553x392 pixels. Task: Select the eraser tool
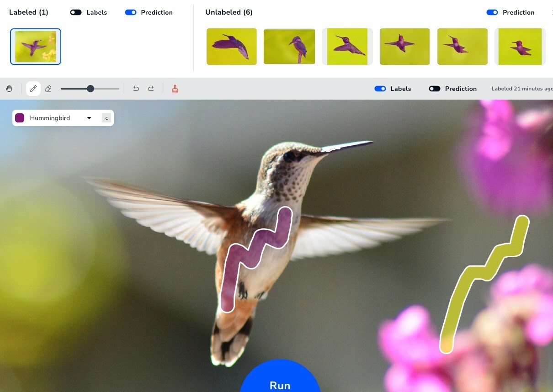[x=48, y=89]
